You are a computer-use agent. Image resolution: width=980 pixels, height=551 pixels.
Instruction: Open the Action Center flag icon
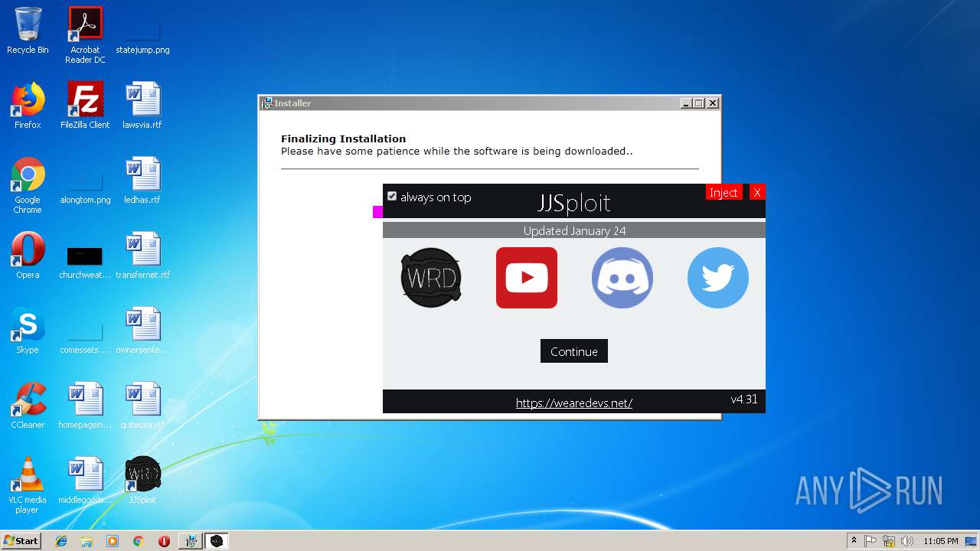coord(871,541)
